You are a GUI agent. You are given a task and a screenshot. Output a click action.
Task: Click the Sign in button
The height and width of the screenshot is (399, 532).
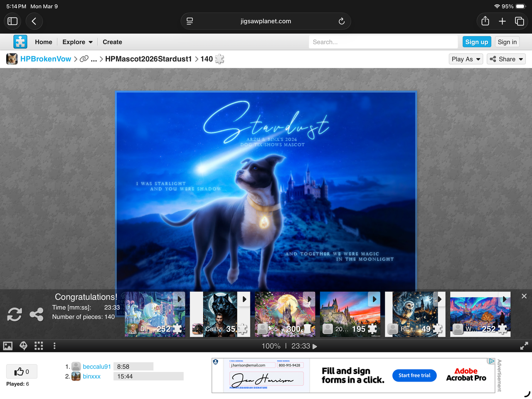coord(507,42)
